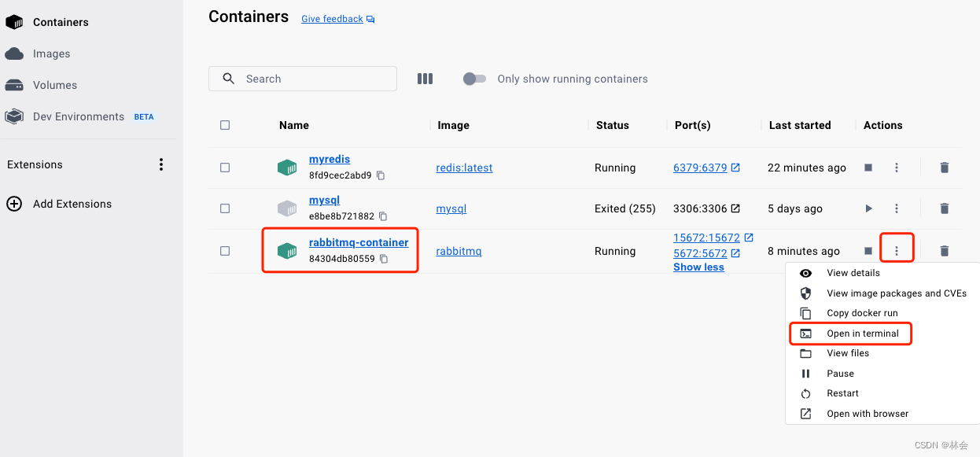Choose Open in terminal menu entry
This screenshot has width=980, height=457.
tap(882, 334)
